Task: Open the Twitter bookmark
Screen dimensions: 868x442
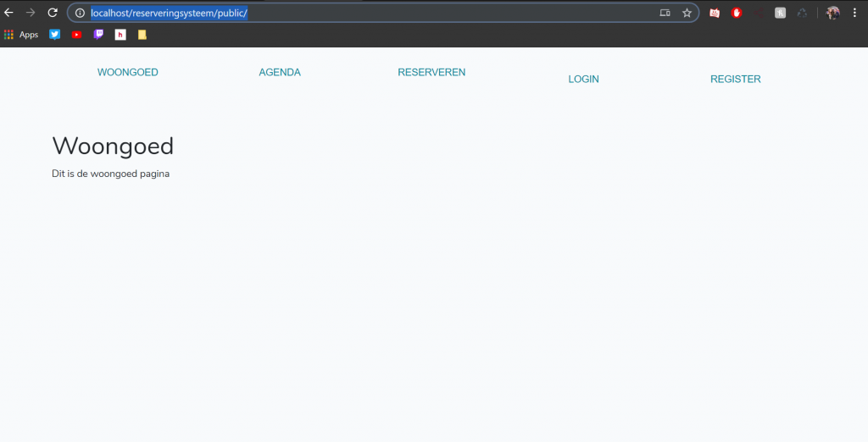Action: (x=54, y=35)
